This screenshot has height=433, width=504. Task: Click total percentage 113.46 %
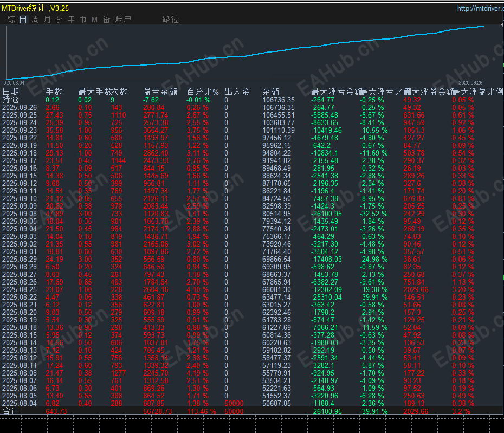coord(201,411)
